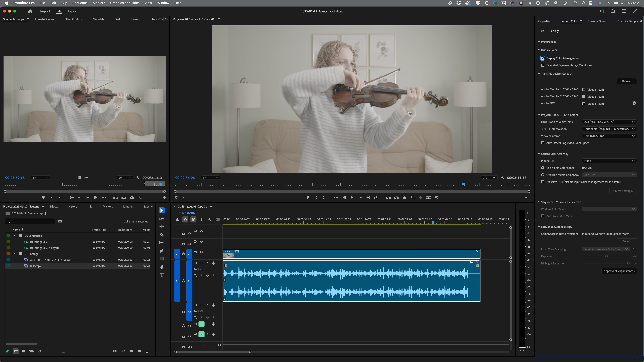Enable Auto Detect Log Video Color Space
644x362 pixels.
pyautogui.click(x=542, y=143)
